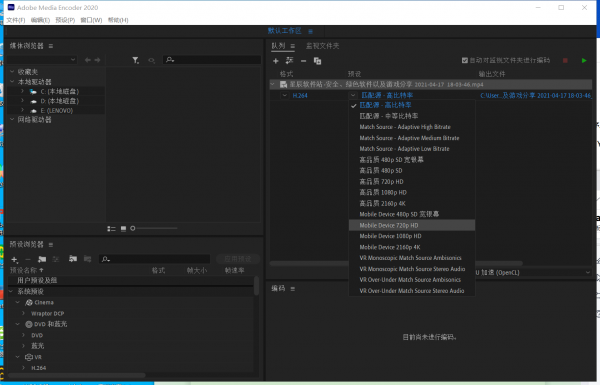
Task: Add source to the queue with plus icon
Action: click(276, 61)
